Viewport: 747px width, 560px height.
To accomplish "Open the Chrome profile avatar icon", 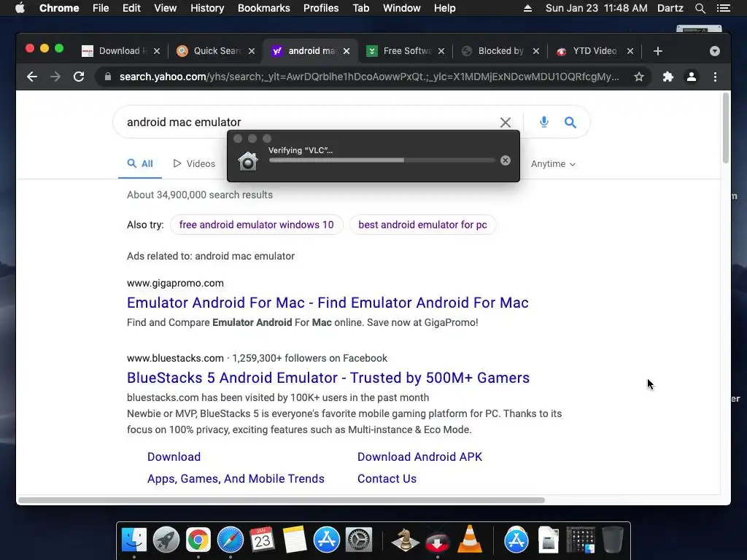I will (692, 77).
